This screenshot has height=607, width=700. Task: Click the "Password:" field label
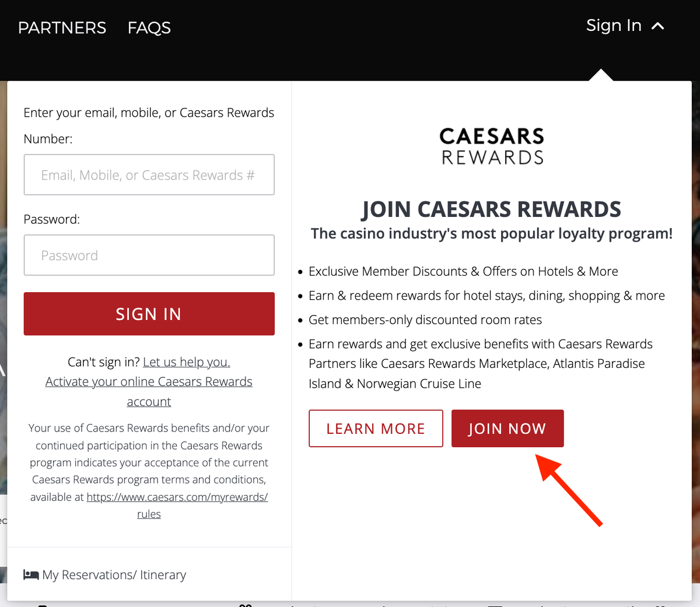[51, 220]
